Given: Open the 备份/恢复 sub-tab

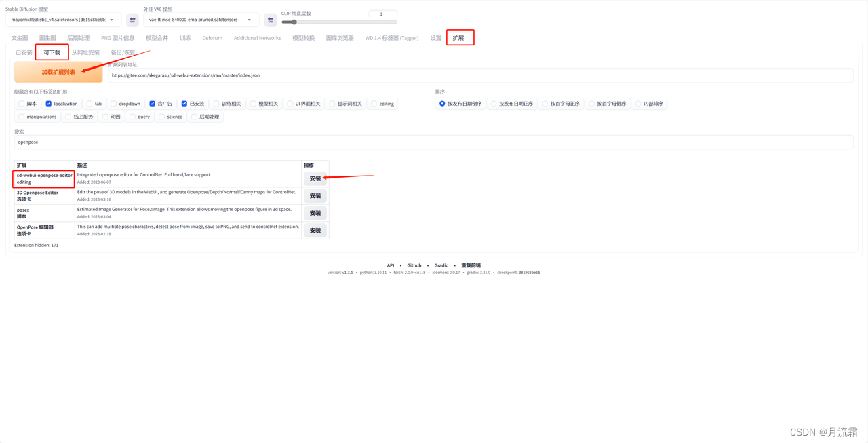Looking at the screenshot, I should point(123,52).
